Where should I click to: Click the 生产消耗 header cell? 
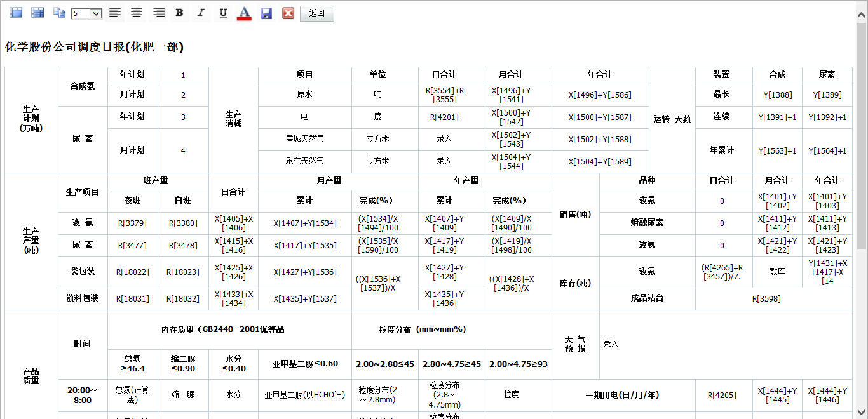click(x=233, y=119)
